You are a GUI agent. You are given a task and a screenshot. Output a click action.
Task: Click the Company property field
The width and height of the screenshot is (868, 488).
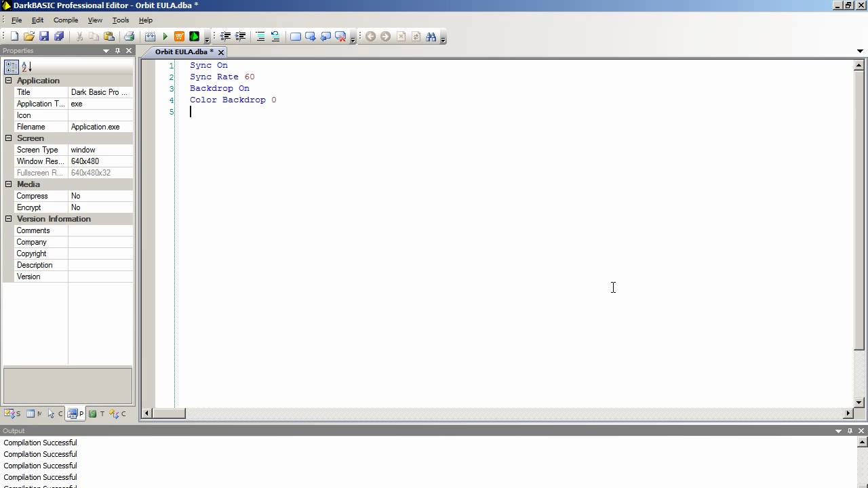100,242
